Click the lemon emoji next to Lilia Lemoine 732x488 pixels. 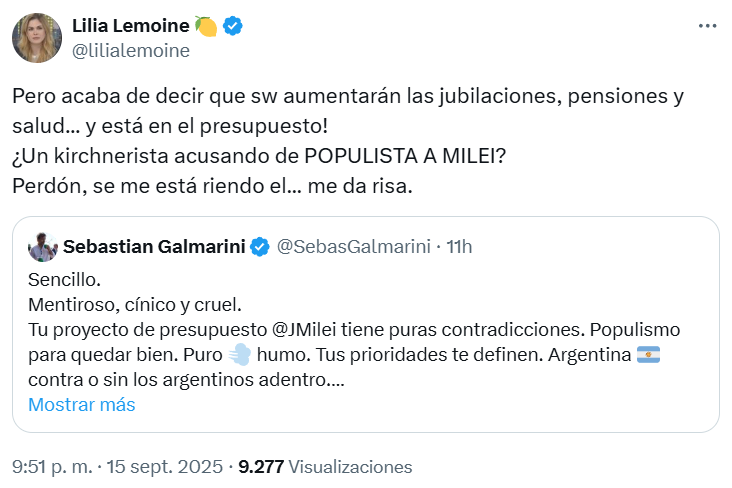(x=207, y=27)
